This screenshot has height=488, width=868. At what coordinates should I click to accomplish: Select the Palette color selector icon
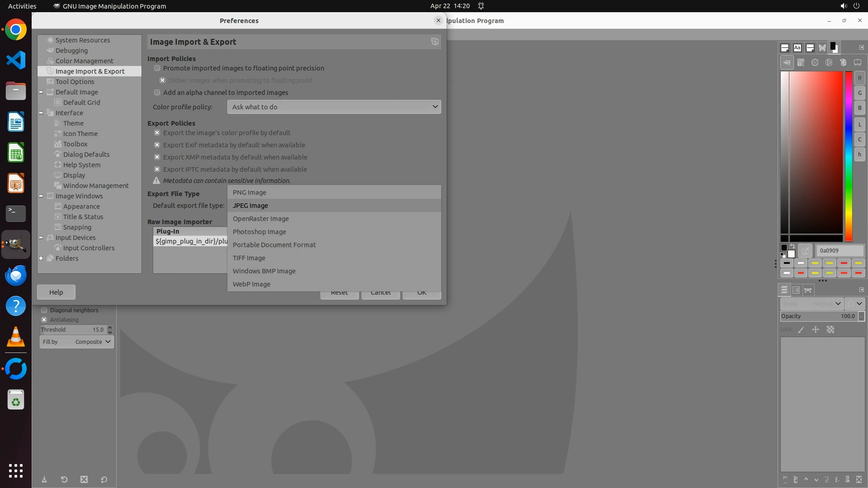(843, 63)
